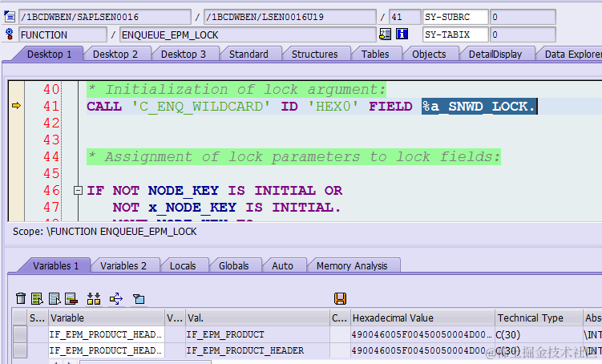This screenshot has height=364, width=602.
Task: Click the gear icon beside FUNCTION field
Action: coord(9,34)
